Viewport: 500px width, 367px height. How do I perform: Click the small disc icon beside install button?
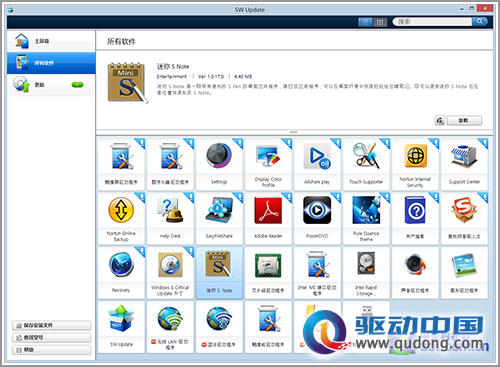pos(440,120)
